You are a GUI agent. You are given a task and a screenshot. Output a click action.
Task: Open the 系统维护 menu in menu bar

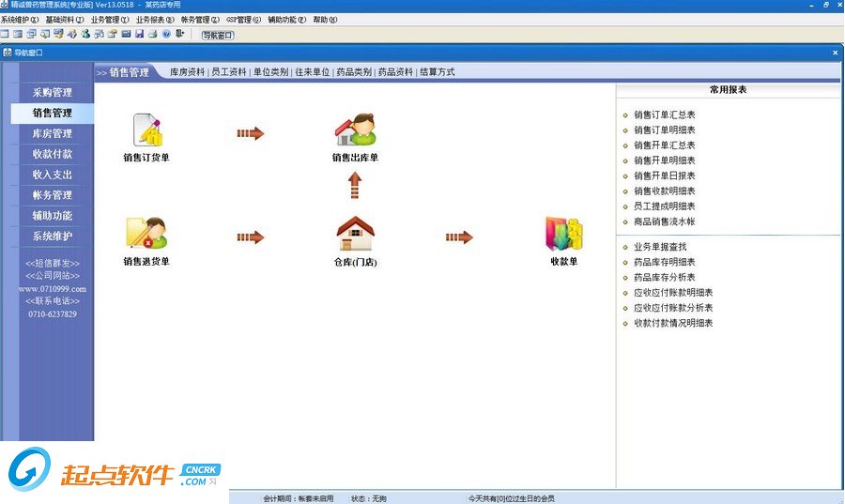20,20
